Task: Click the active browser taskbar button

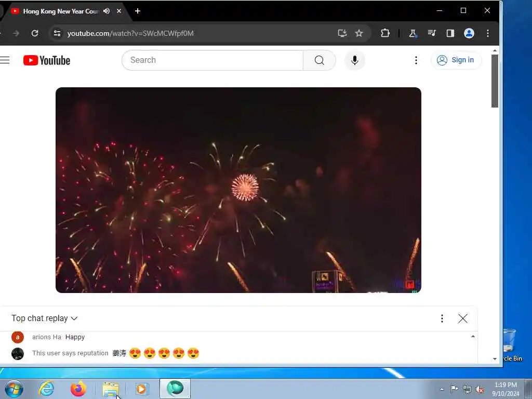Action: coord(175,389)
